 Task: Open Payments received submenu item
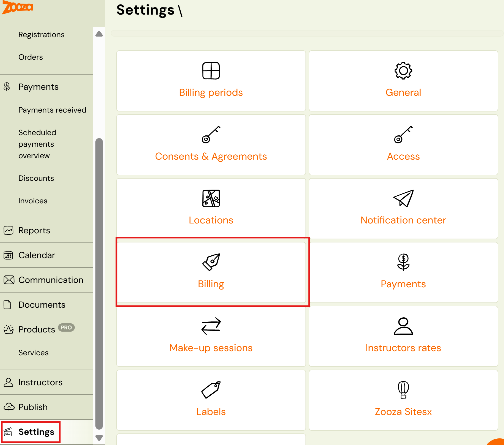(x=52, y=110)
